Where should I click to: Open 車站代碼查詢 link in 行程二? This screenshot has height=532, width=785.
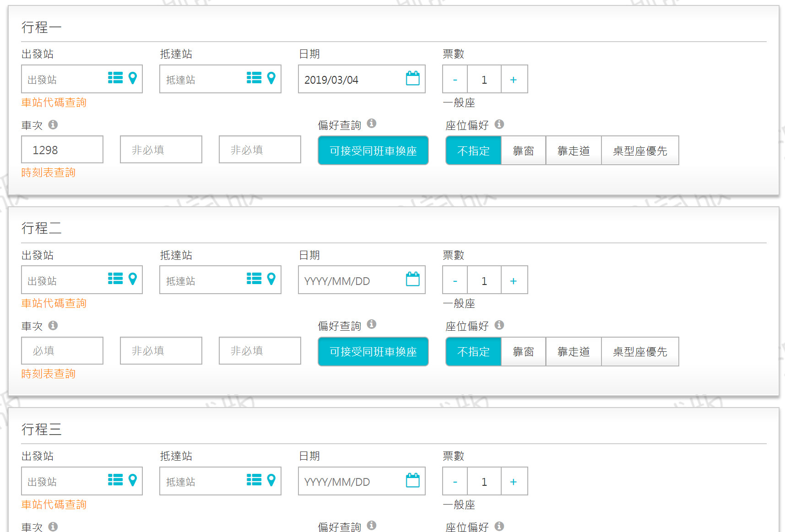54,303
